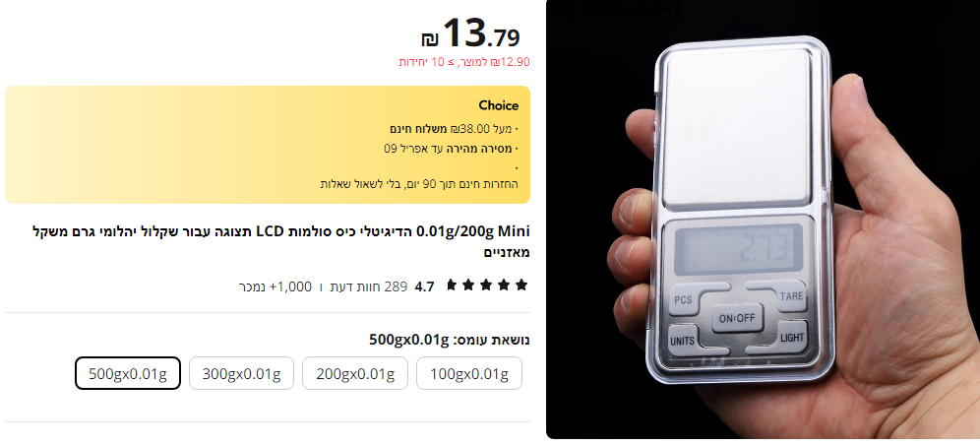Viewport: 980px width, 445px height.
Task: Click the product title text
Action: 280,241
